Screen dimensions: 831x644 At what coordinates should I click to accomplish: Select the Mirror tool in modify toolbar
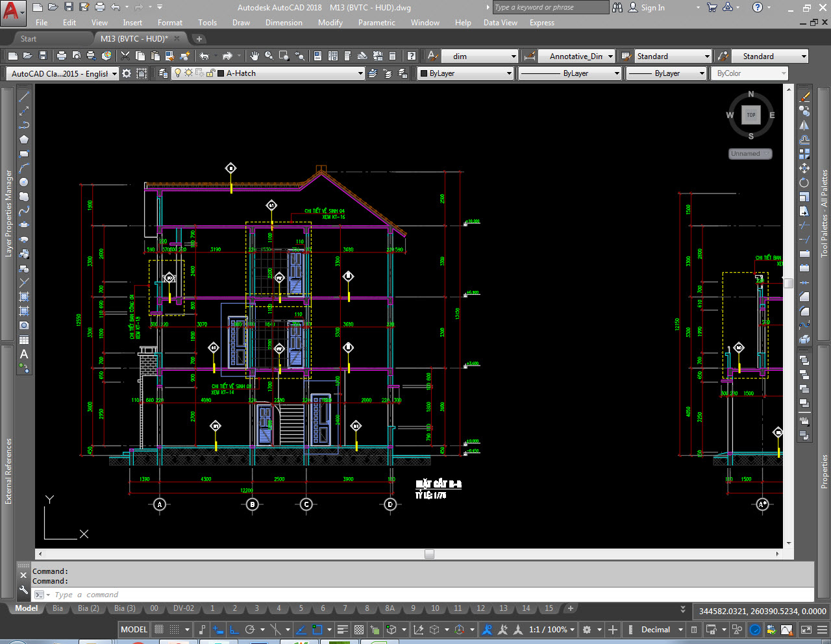pos(804,125)
